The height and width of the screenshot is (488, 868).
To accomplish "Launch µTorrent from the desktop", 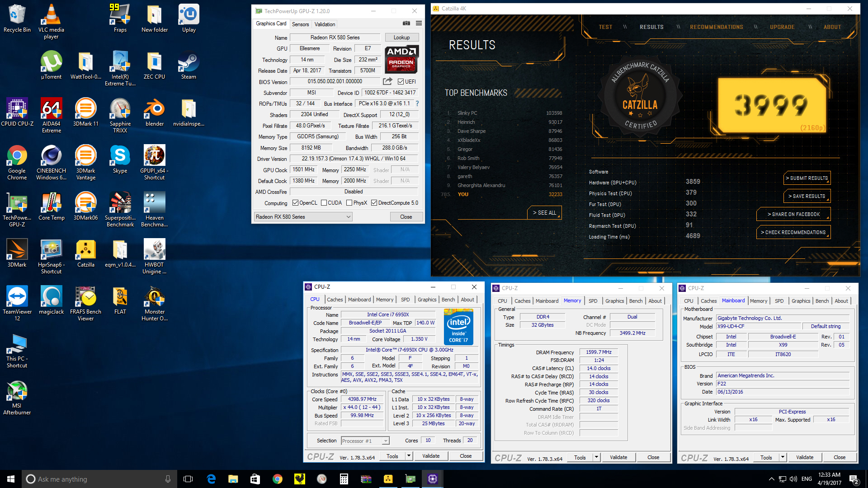I will click(51, 66).
